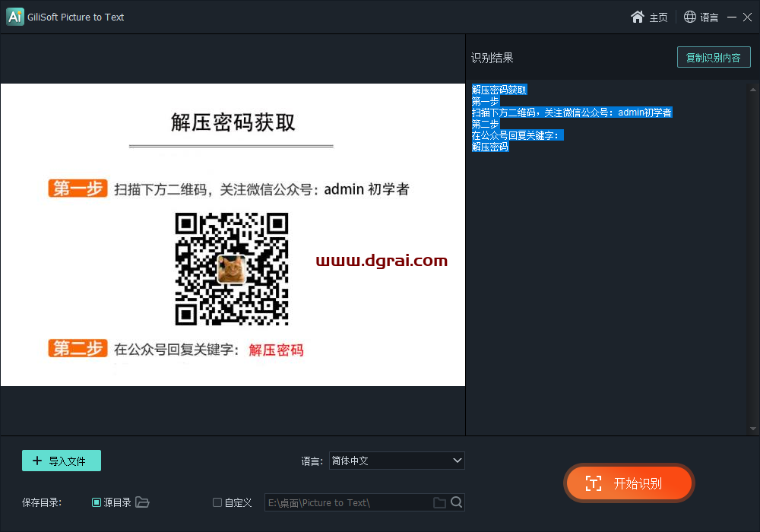Open the 语言 globe language menu
Image resolution: width=760 pixels, height=532 pixels.
(701, 17)
